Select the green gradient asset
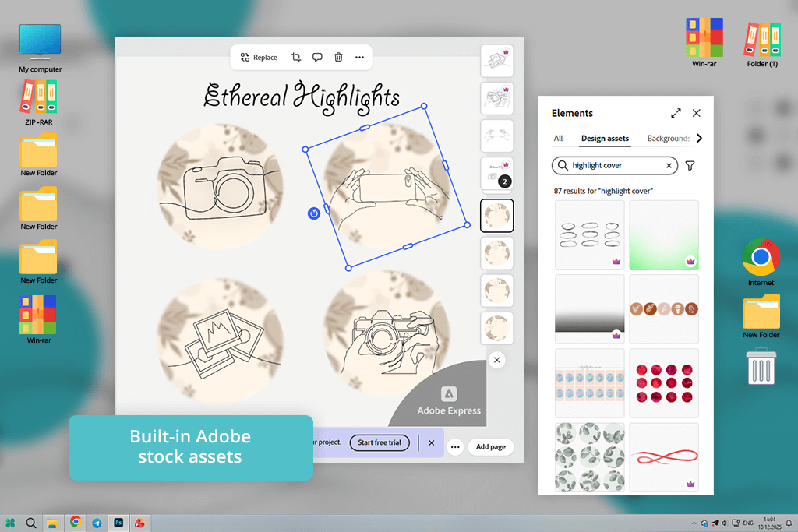Viewport: 798px width, 532px height. pos(664,234)
